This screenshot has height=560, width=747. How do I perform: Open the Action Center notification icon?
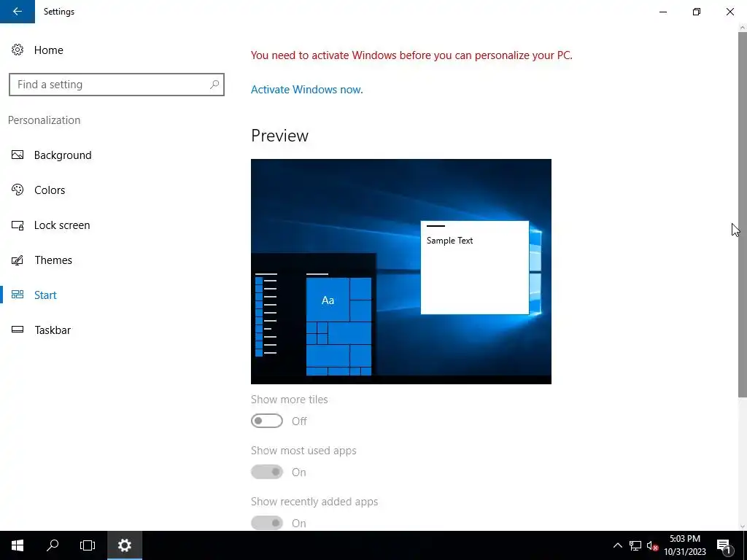pyautogui.click(x=724, y=545)
